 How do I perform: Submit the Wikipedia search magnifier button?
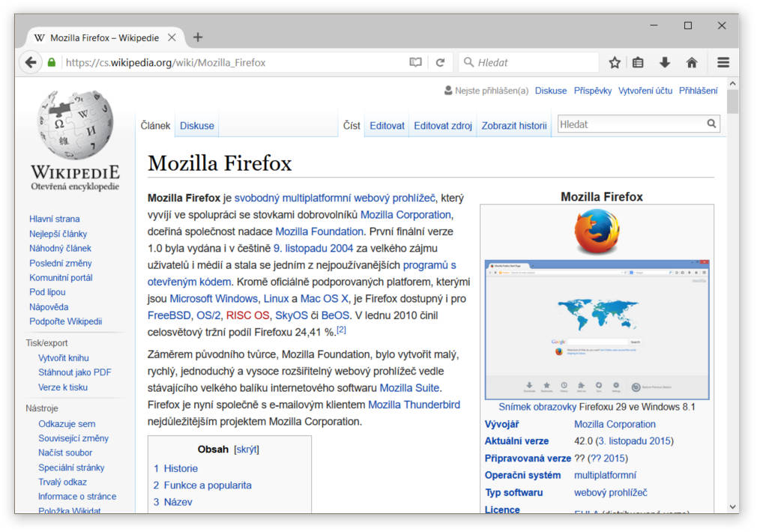[x=711, y=124]
